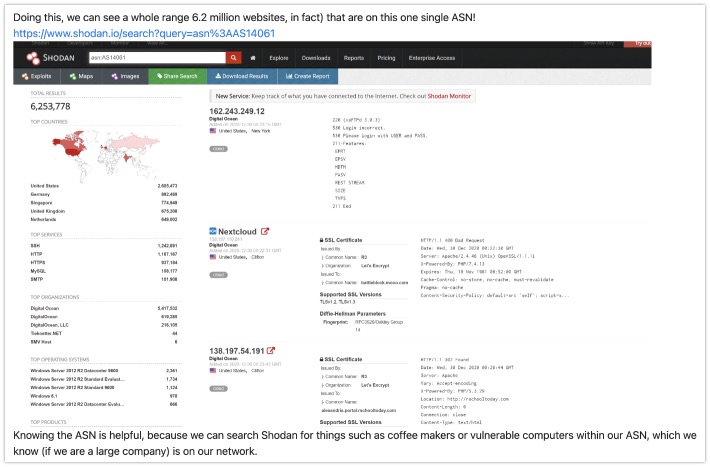Click the Share Search button
710x467 pixels.
coord(178,76)
